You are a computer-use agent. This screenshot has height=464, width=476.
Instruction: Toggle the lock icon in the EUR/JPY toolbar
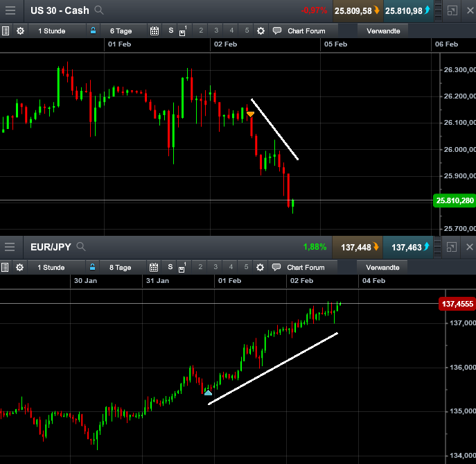94,268
